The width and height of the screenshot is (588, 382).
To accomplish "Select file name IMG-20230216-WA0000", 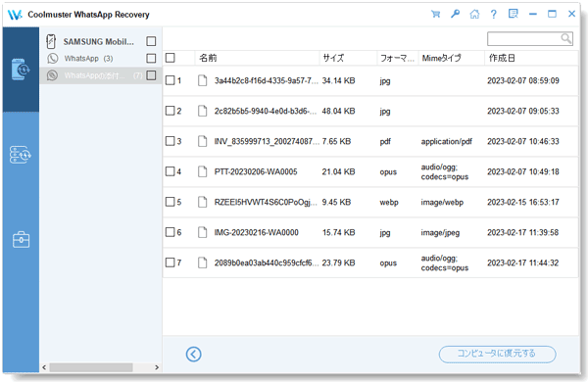I will (x=256, y=232).
